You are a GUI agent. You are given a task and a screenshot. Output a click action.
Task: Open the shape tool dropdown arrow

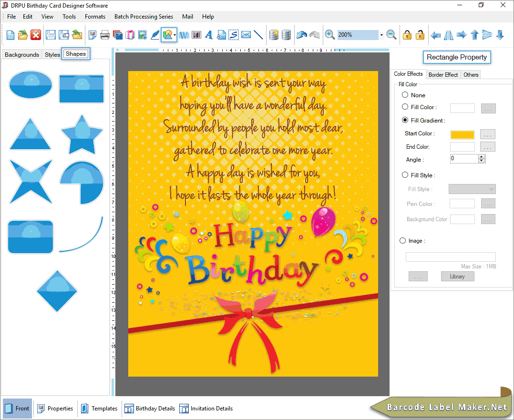[x=175, y=35]
